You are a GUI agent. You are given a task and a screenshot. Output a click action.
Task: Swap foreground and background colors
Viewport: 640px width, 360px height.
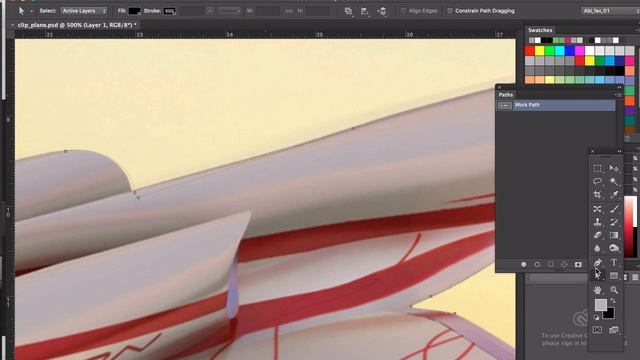click(613, 300)
